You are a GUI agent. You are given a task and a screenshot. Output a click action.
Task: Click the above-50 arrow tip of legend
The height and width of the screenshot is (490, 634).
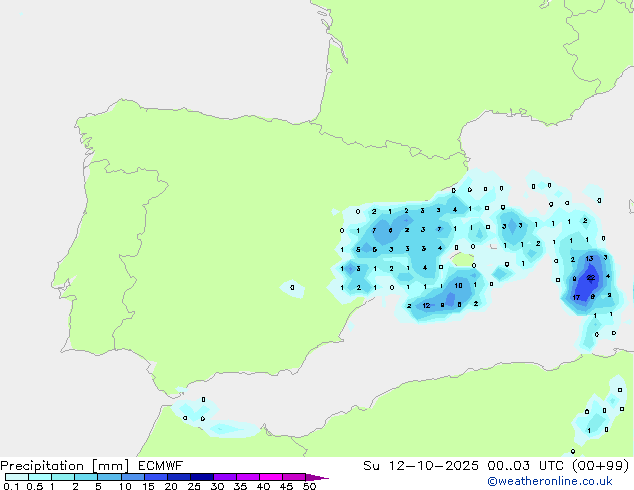pos(317,477)
